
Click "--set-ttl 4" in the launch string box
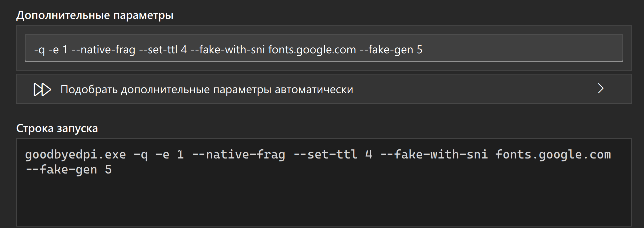tap(333, 155)
